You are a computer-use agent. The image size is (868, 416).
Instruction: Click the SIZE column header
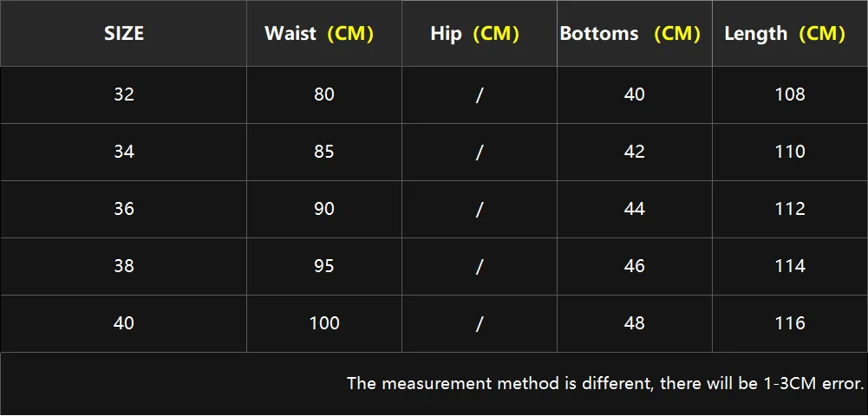(123, 34)
